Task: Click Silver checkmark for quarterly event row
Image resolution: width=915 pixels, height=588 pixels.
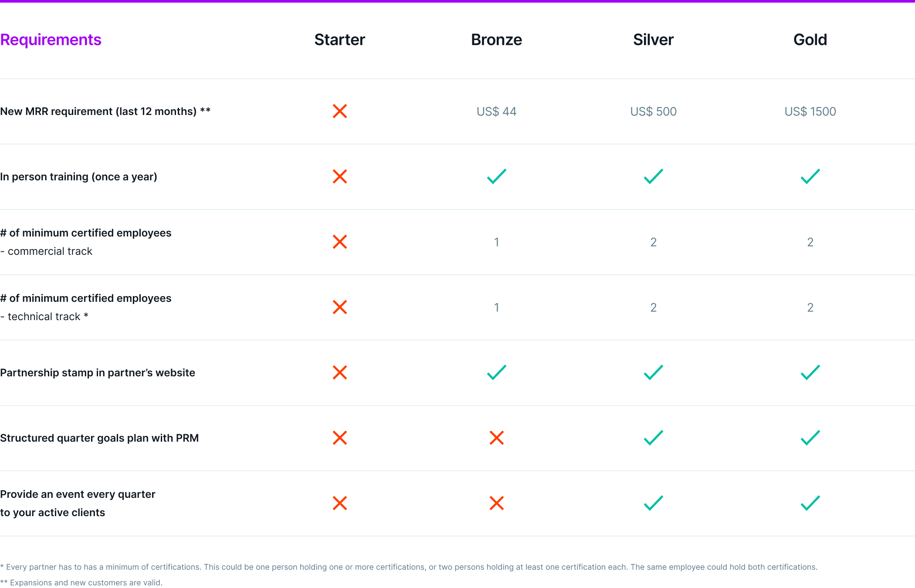Action: 653,503
